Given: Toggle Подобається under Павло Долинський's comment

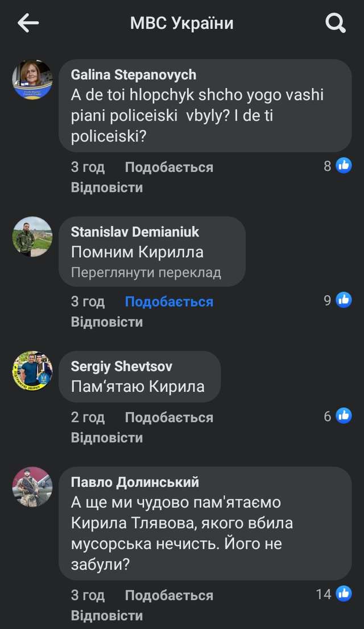Looking at the screenshot, I should 169,595.
